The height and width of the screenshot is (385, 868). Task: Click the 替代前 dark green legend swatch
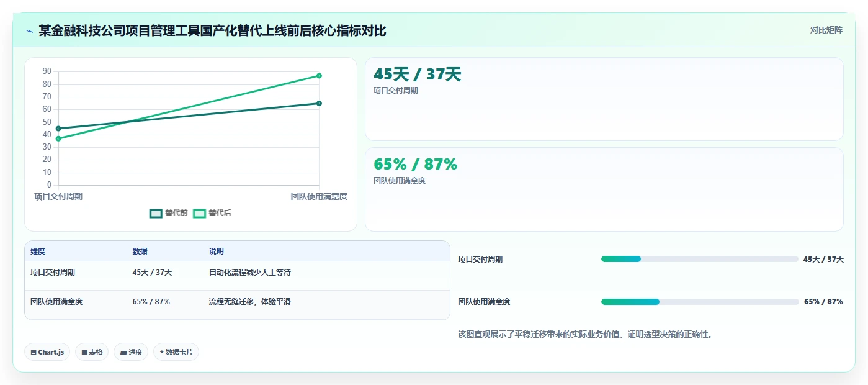click(156, 213)
